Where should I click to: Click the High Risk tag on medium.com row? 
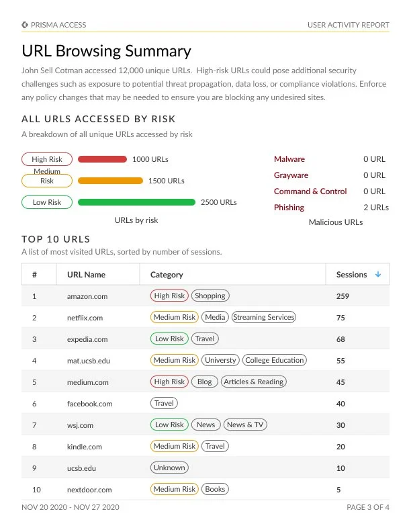(x=169, y=382)
